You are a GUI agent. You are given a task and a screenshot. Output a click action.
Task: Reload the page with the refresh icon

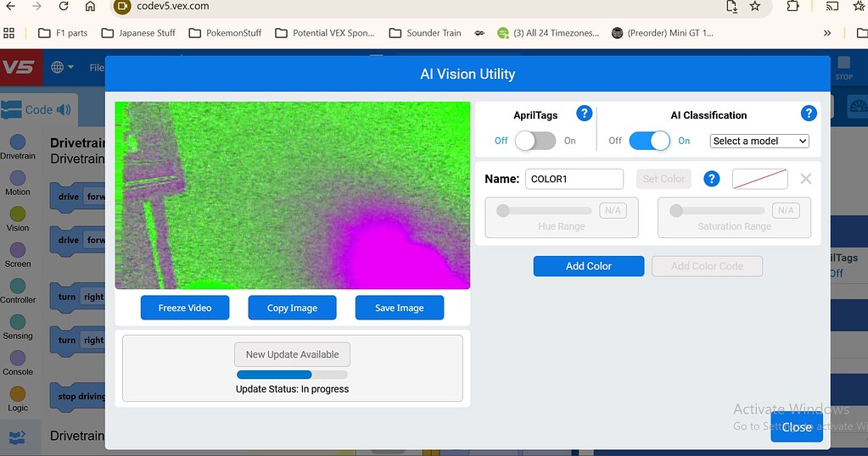(x=64, y=6)
